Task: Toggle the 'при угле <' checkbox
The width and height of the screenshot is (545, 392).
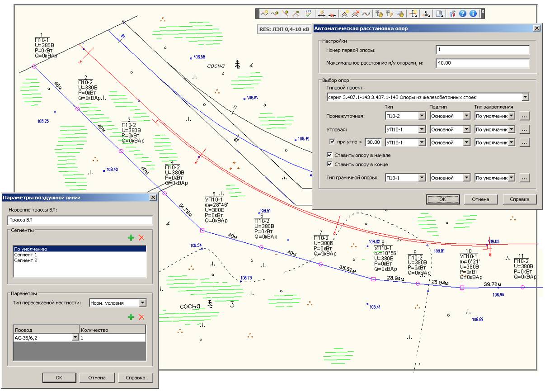Action: pos(332,142)
